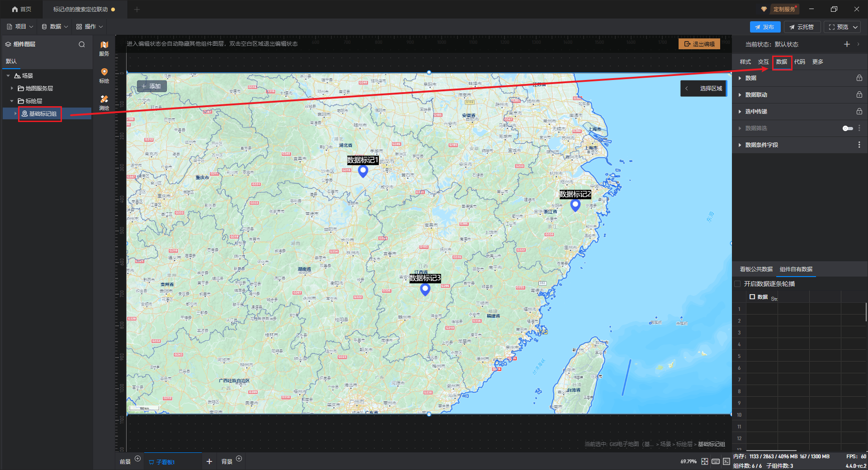Click the lock icon on the 数据联动 row
This screenshot has height=470, width=868.
(x=859, y=95)
